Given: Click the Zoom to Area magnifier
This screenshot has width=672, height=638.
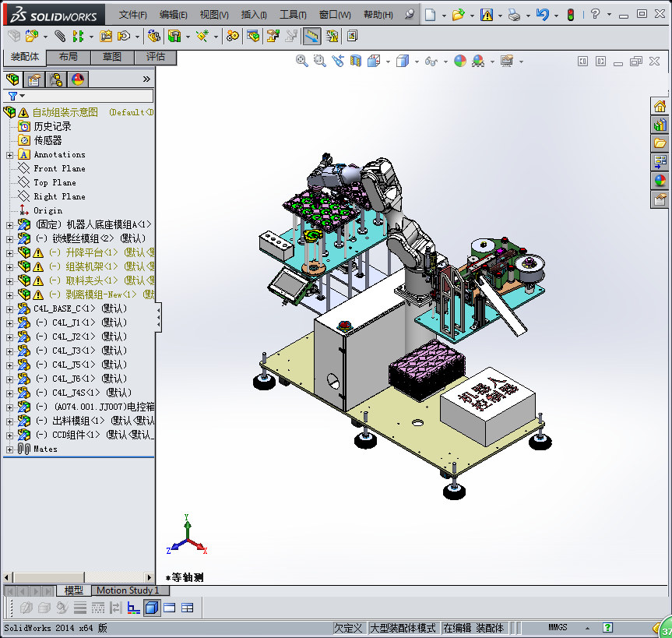Looking at the screenshot, I should point(320,62).
